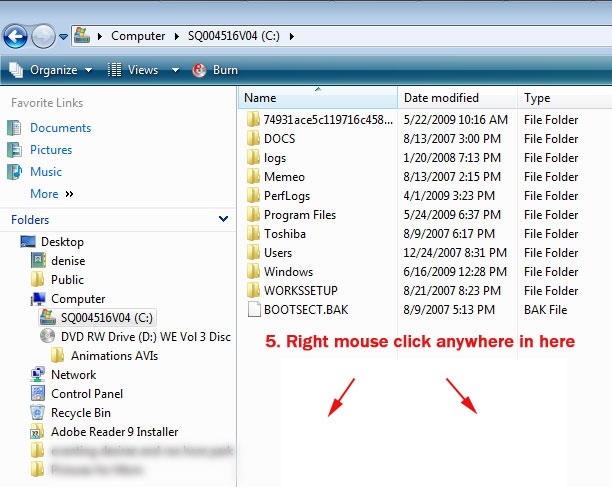The width and height of the screenshot is (612, 487).
Task: Open the Views dropdown arrow
Action: [x=175, y=70]
